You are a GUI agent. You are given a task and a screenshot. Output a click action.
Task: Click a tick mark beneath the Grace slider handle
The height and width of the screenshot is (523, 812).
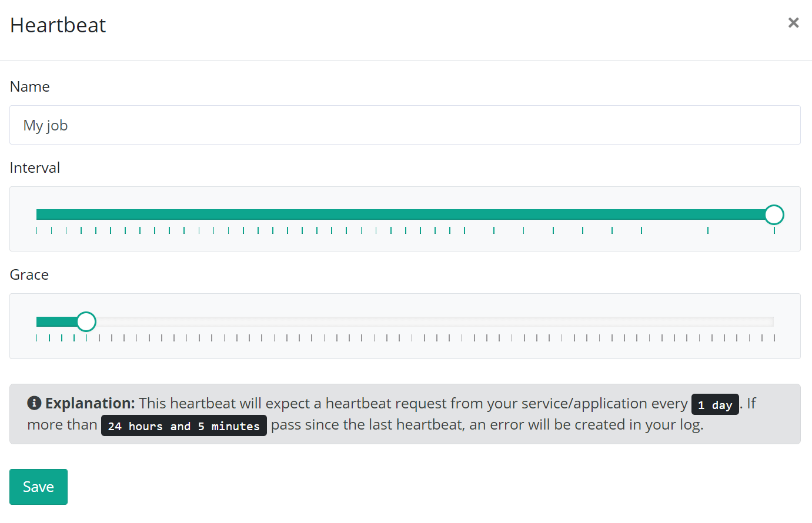[86, 337]
